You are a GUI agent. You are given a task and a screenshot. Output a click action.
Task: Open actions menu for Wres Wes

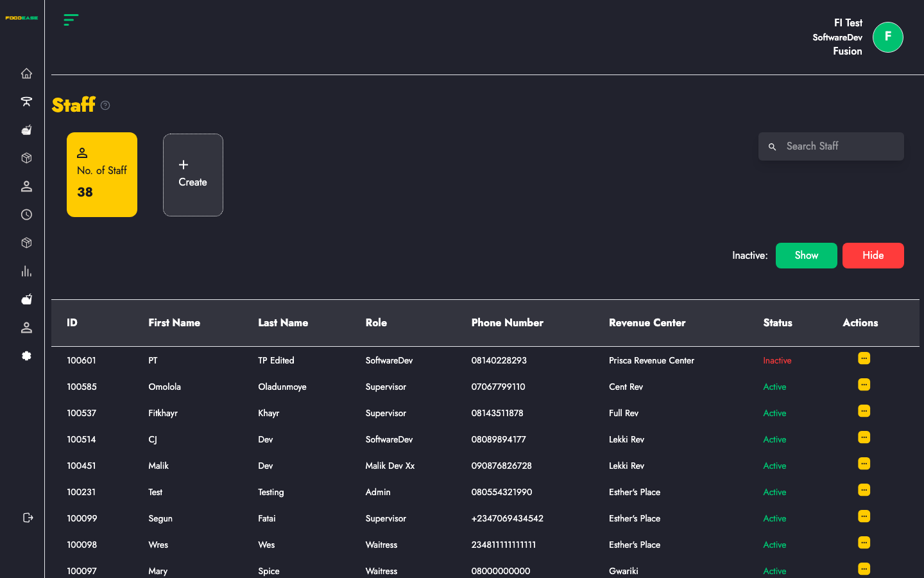(x=864, y=543)
